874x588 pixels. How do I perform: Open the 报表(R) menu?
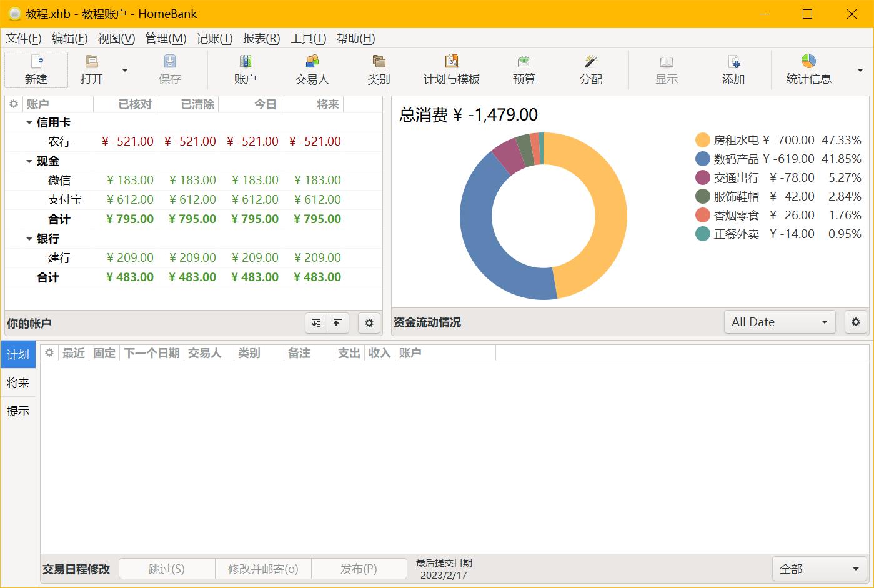261,39
